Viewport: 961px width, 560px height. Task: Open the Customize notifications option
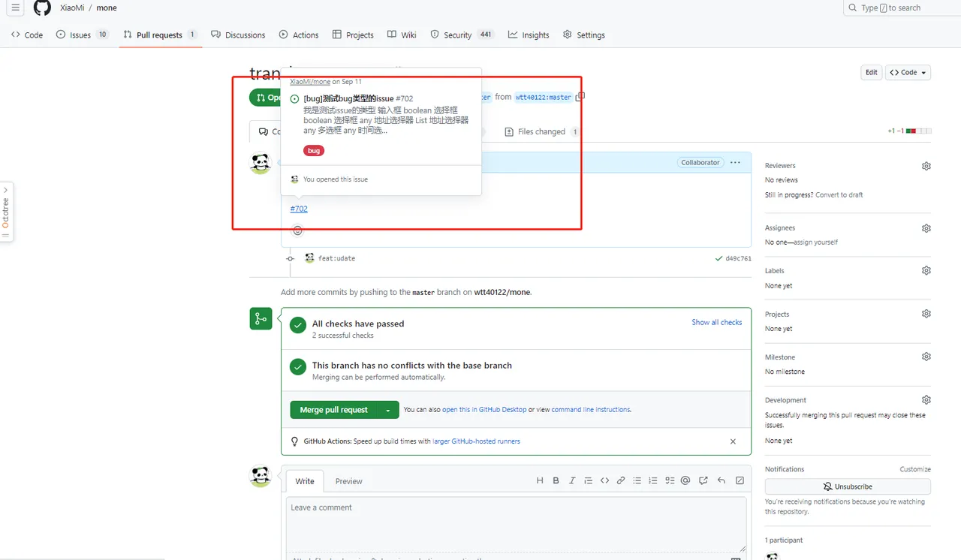pyautogui.click(x=915, y=469)
